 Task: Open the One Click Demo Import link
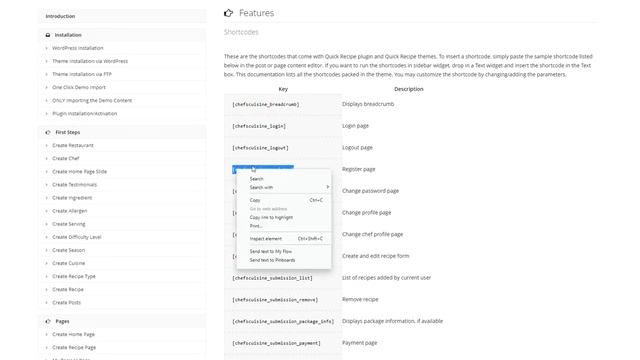pos(79,87)
